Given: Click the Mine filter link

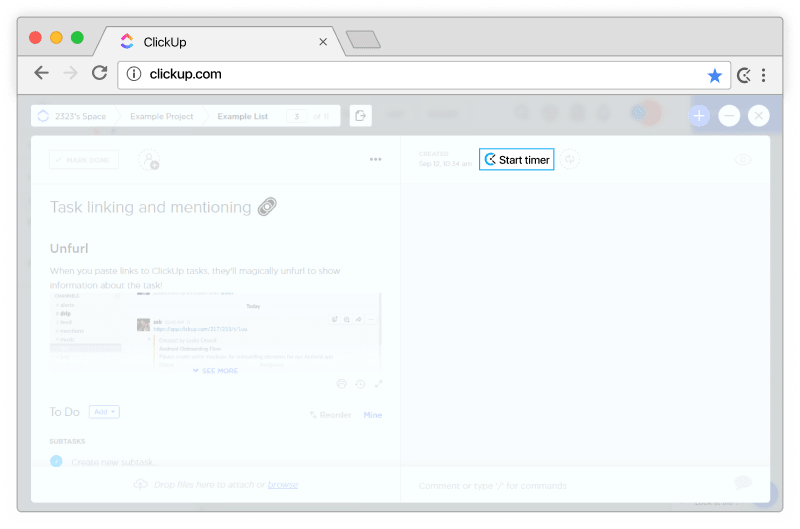Looking at the screenshot, I should (x=372, y=415).
